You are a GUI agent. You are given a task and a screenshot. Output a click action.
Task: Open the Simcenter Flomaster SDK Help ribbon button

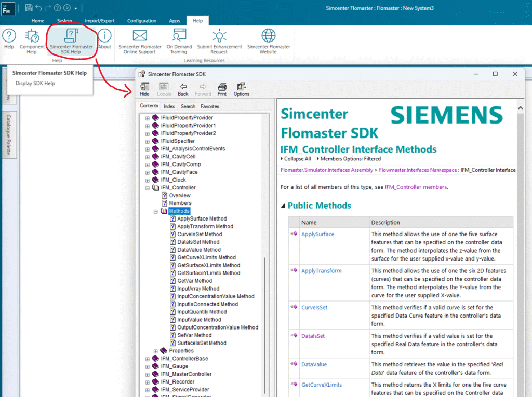coord(71,41)
